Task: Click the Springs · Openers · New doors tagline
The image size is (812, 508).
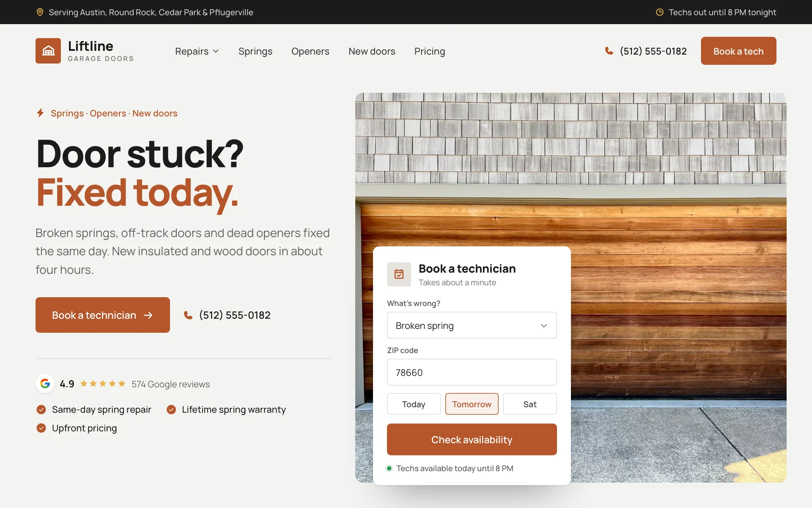Action: (x=114, y=113)
